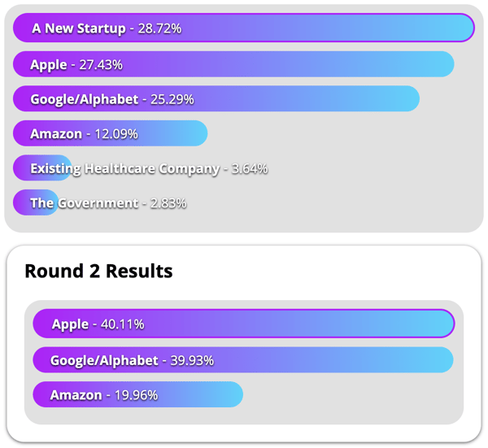Click the 19.96% percentage label
Image resolution: width=488 pixels, height=448 pixels.
[136, 395]
